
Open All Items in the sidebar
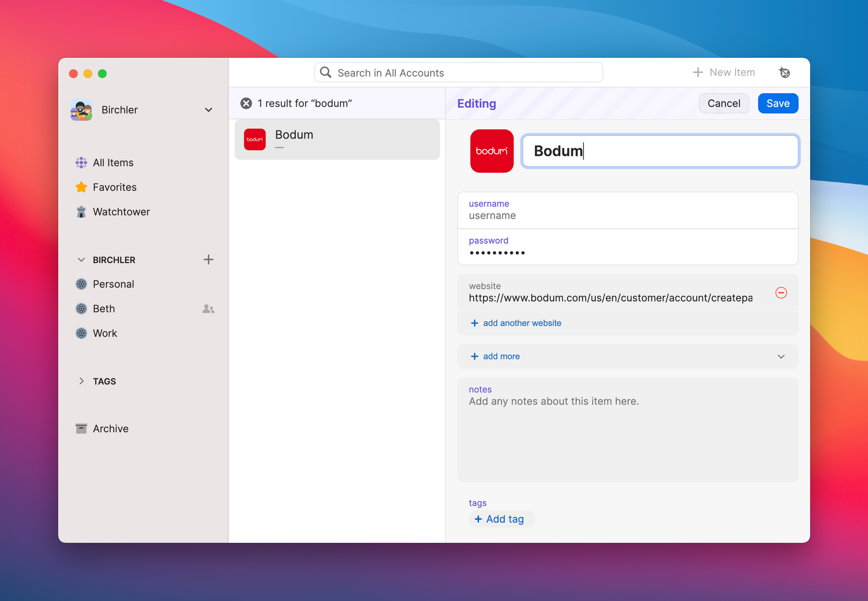point(113,163)
